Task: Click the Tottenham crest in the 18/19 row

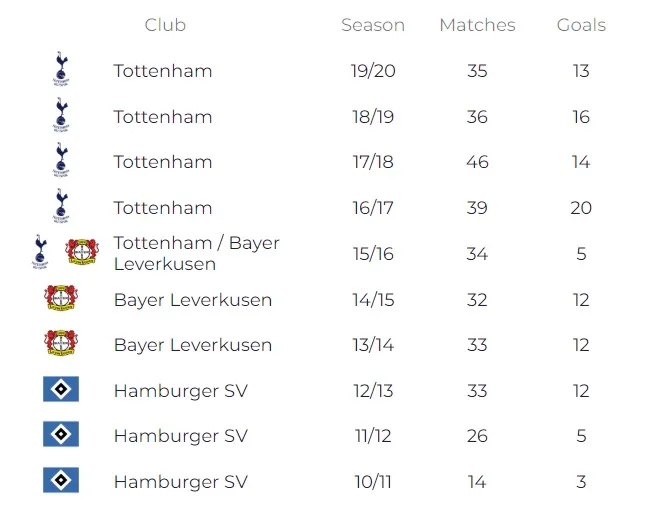Action: (x=61, y=116)
